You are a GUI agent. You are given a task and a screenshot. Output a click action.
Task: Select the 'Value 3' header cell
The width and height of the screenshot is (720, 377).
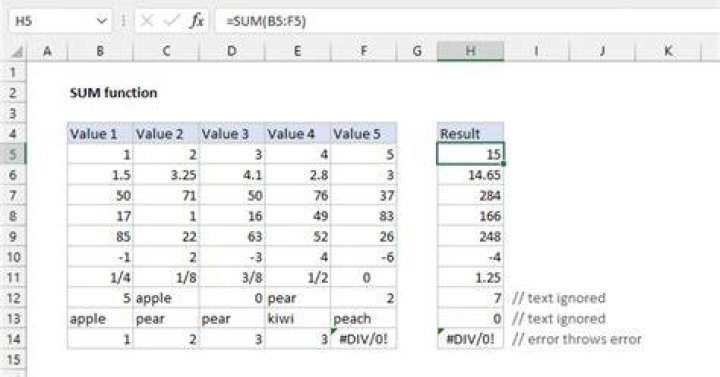tap(232, 134)
